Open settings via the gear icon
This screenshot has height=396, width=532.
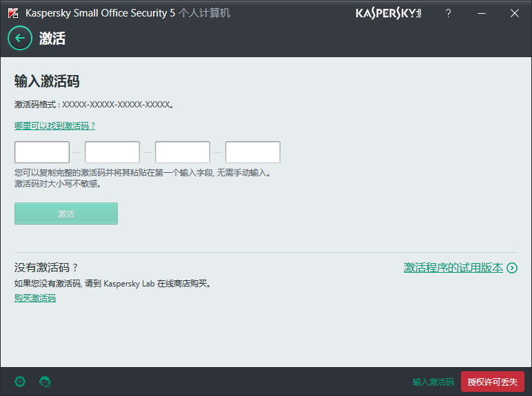[x=20, y=382]
